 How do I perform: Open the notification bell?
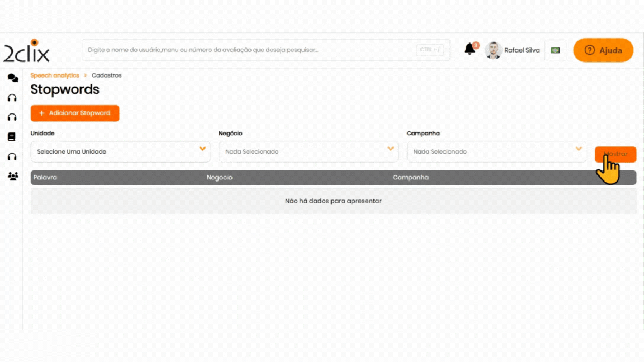click(x=470, y=49)
